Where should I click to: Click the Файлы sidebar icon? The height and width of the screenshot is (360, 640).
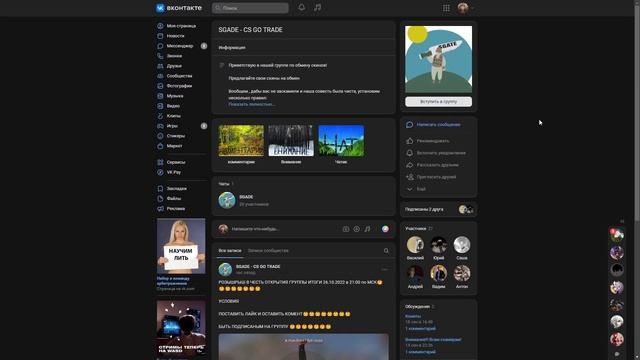(x=160, y=198)
